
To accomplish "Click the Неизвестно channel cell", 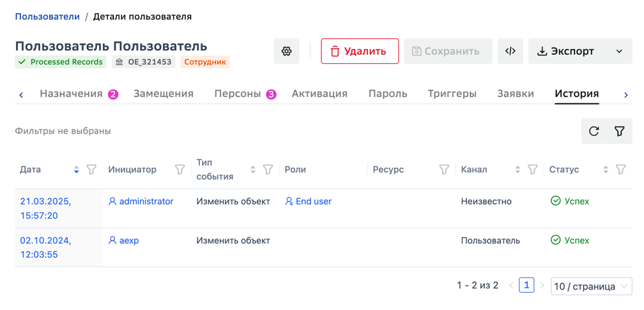I will pyautogui.click(x=486, y=202).
